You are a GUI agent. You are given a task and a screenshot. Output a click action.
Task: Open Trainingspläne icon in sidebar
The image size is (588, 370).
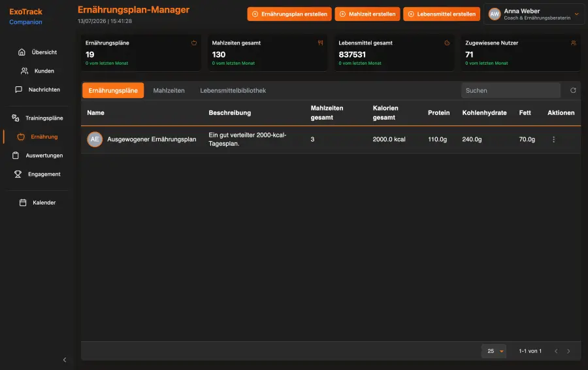pos(16,118)
